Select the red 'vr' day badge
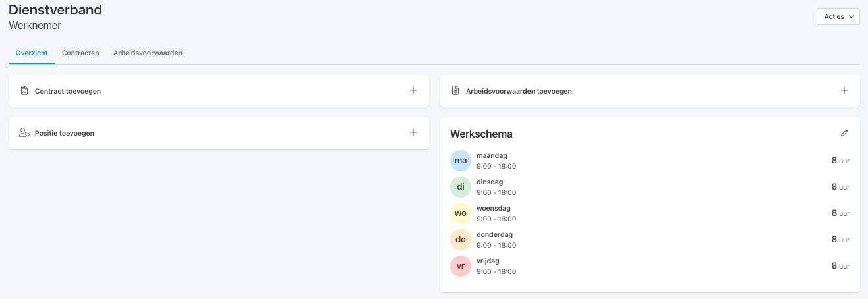868x299 pixels. tap(461, 266)
